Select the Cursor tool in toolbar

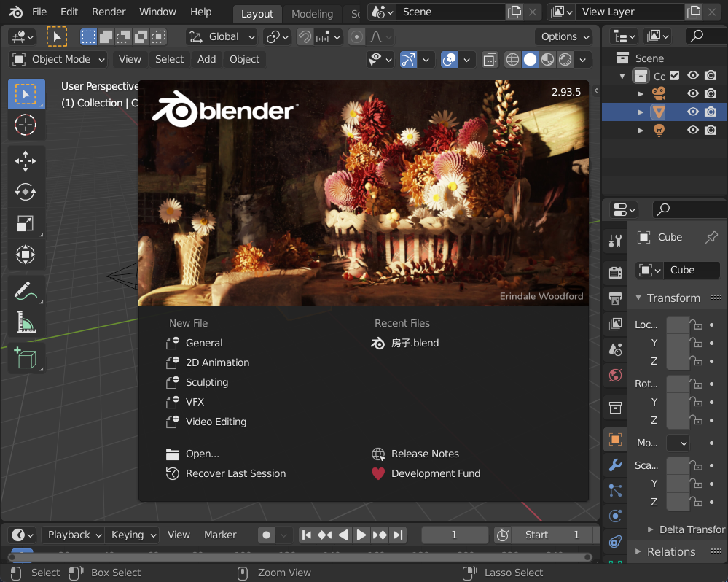pyautogui.click(x=26, y=125)
